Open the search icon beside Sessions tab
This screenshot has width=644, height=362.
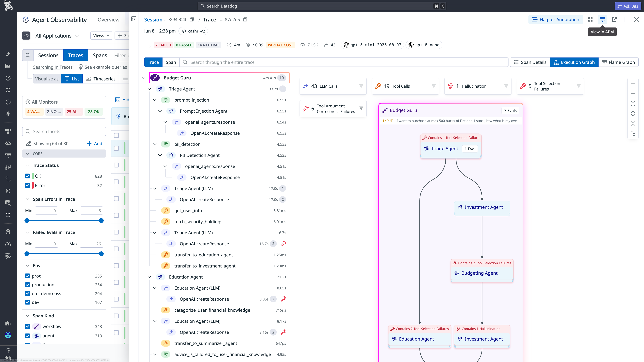click(x=28, y=55)
